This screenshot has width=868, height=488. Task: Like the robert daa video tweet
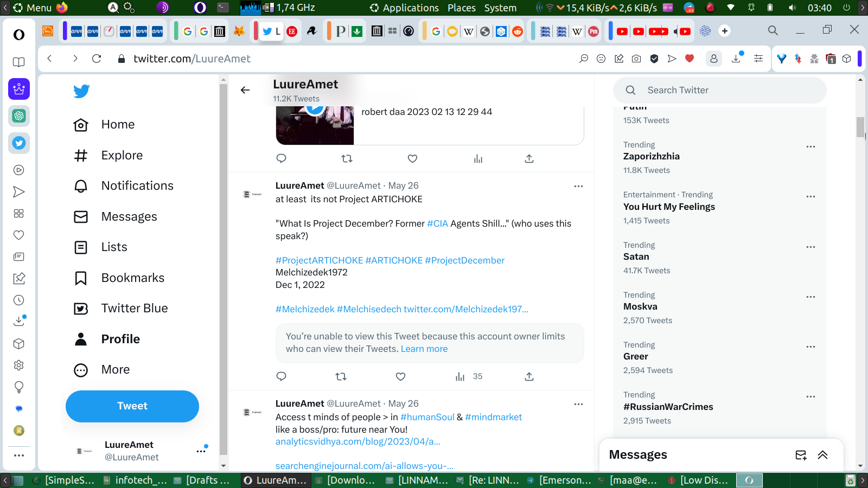[412, 159]
